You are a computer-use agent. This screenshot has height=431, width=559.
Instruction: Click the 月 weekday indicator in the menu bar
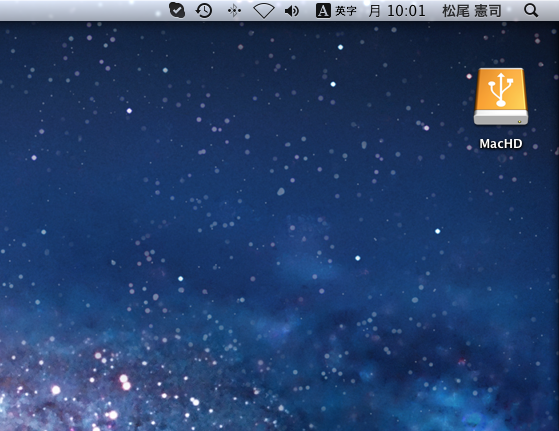tap(374, 11)
